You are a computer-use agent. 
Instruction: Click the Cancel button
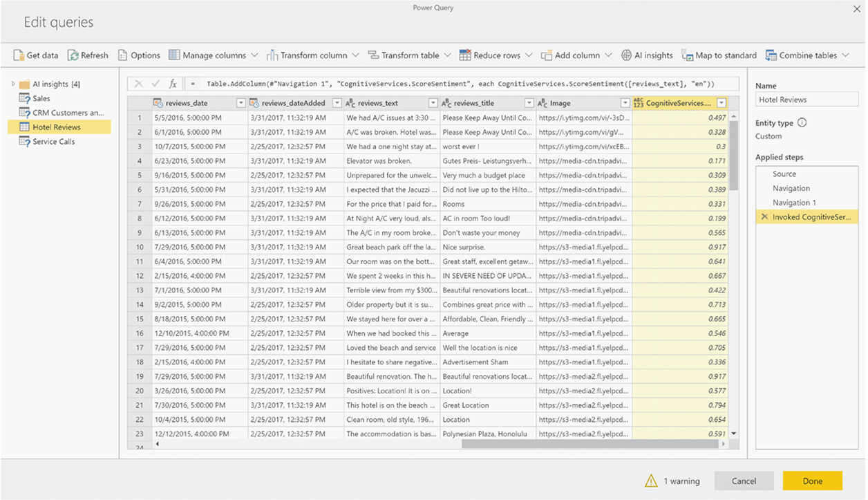click(744, 481)
